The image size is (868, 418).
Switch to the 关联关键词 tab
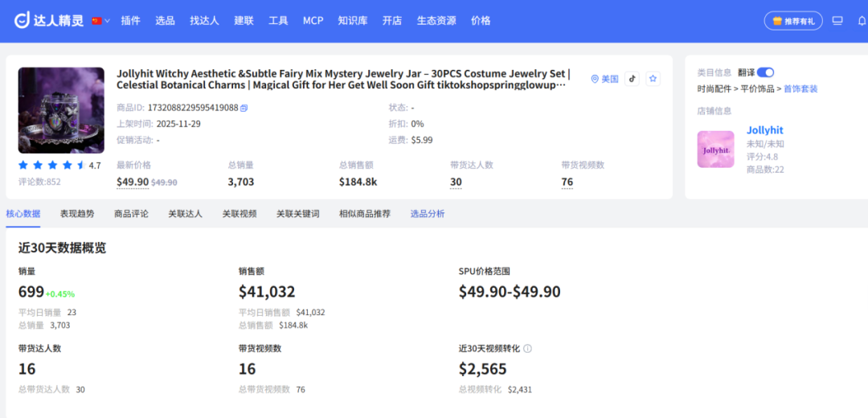[298, 214]
